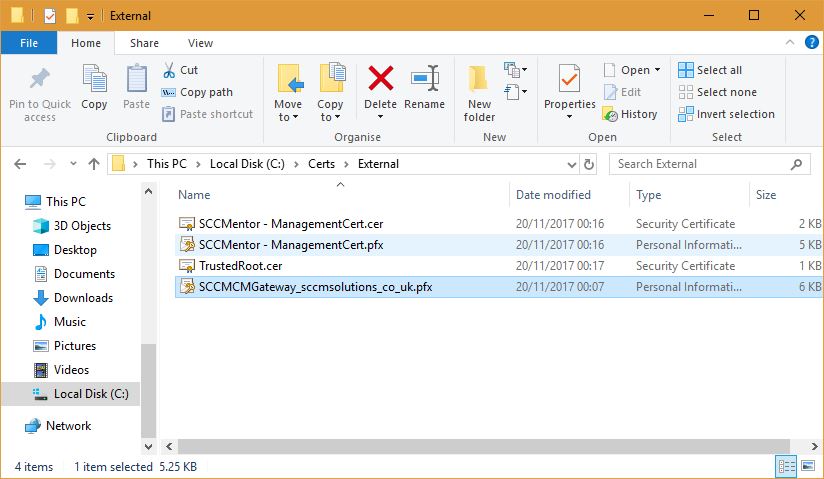Open Properties from the ribbon
This screenshot has height=479, width=824.
pos(569,79)
